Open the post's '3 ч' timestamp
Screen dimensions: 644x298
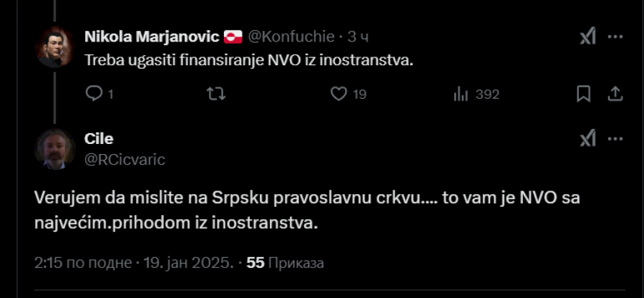[x=358, y=36]
